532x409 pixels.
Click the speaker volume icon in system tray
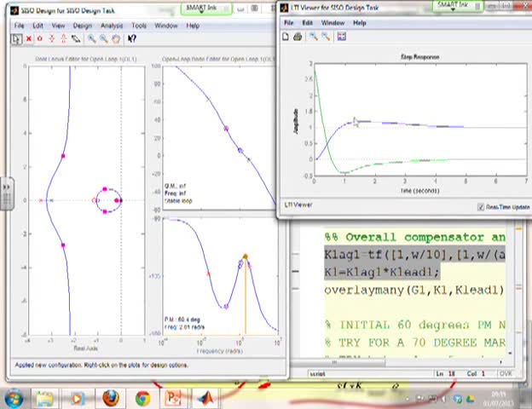click(443, 399)
